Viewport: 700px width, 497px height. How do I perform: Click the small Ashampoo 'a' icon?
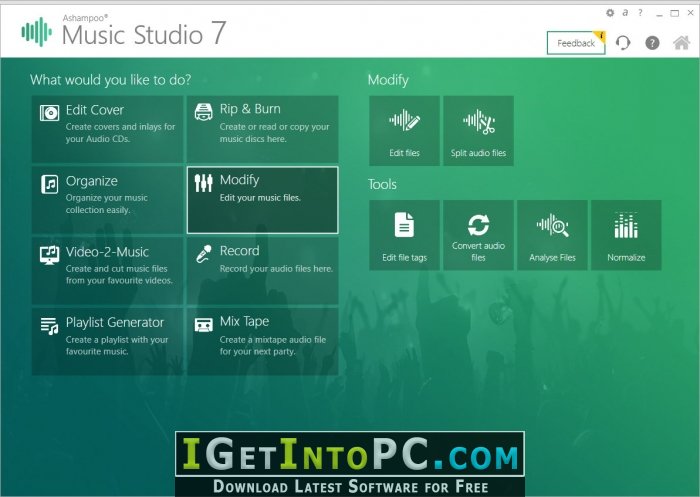[625, 13]
